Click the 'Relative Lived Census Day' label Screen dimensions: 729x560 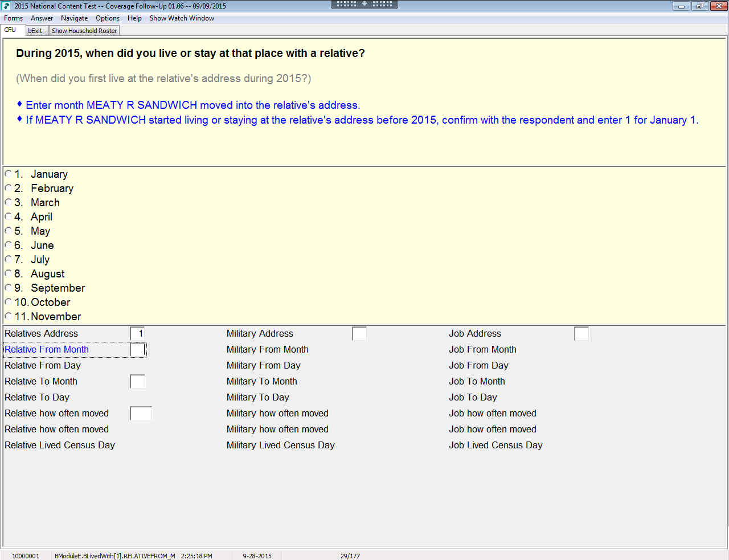click(60, 445)
